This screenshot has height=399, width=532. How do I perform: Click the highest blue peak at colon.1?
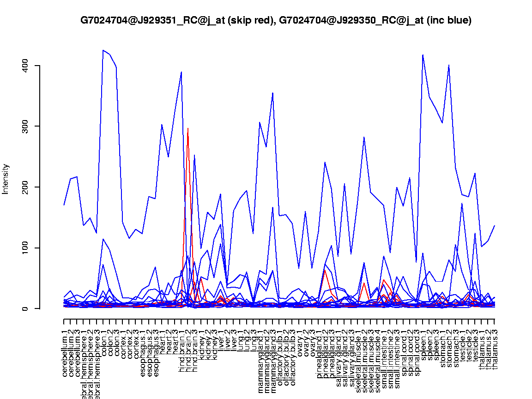point(103,50)
